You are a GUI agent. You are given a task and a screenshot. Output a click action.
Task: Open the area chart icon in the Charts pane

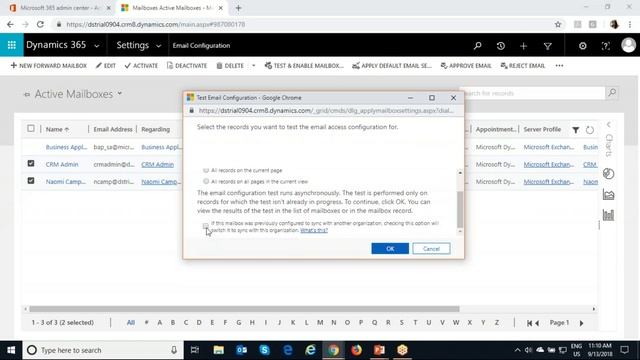pyautogui.click(x=608, y=195)
